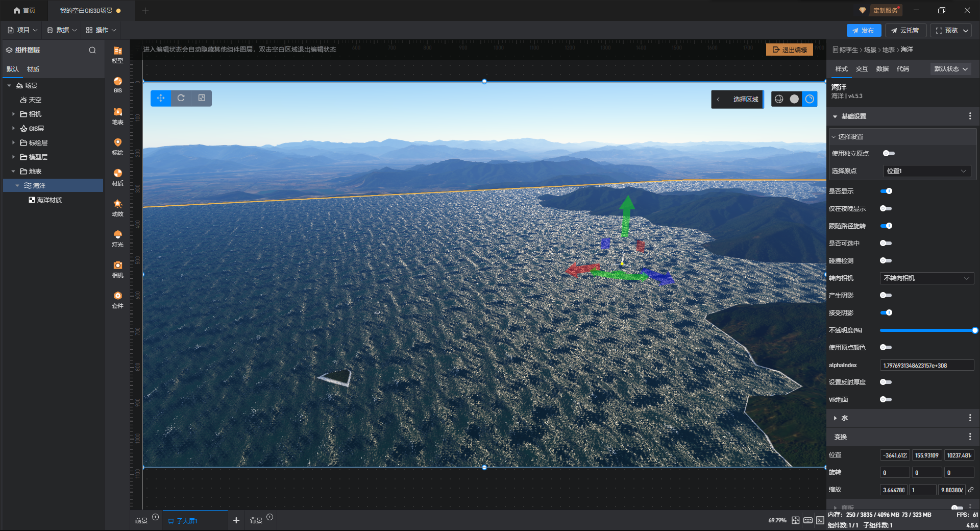Open the 操作 menu
Screen dimensions: 980x531
[101, 30]
